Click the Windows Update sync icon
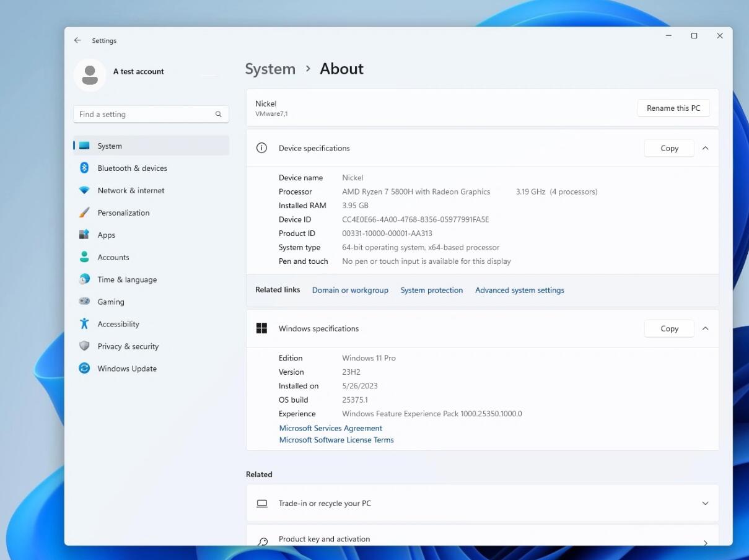The width and height of the screenshot is (749, 560). tap(84, 369)
